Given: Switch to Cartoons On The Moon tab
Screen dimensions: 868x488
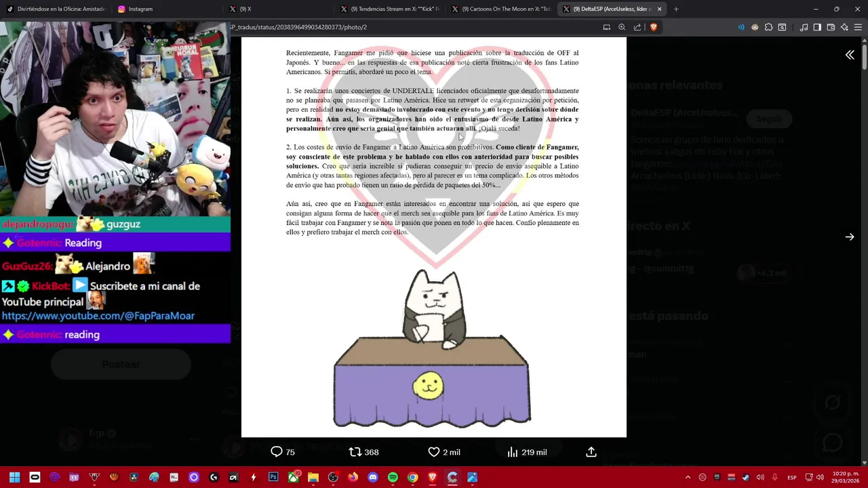Looking at the screenshot, I should [x=501, y=9].
